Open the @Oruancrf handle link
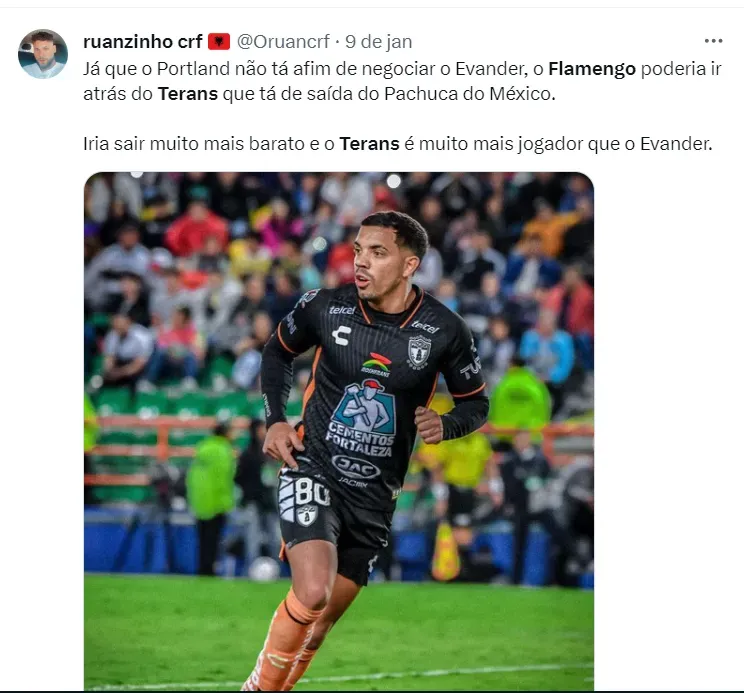This screenshot has width=744, height=693. pos(283,42)
